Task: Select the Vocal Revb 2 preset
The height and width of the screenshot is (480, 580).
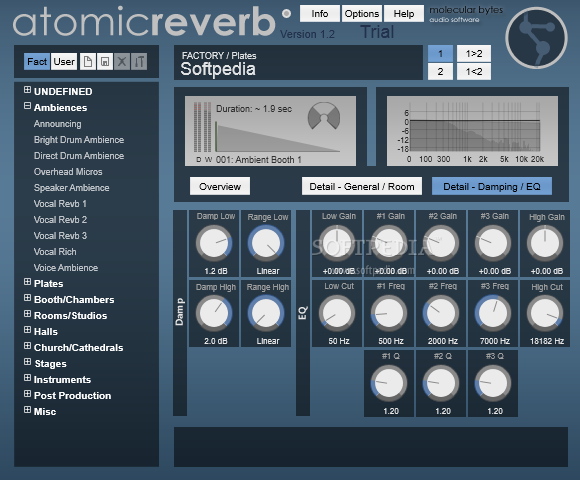Action: (x=60, y=220)
